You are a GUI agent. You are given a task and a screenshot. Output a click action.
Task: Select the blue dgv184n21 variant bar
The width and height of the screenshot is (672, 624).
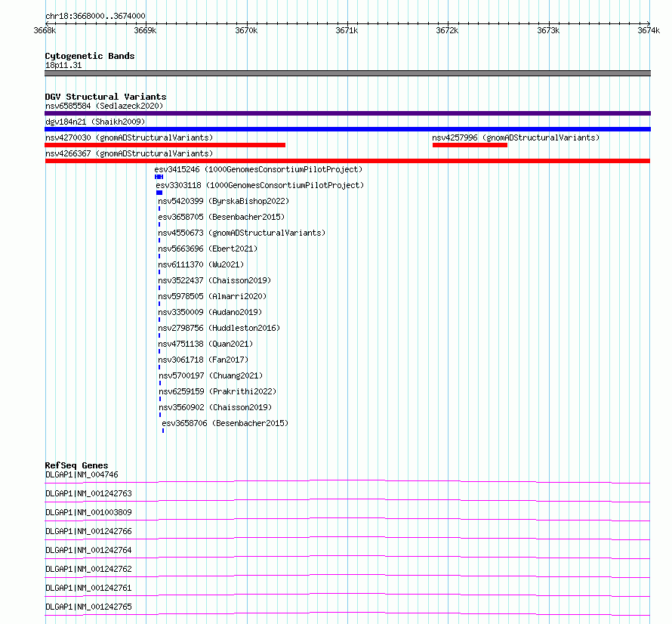point(347,129)
